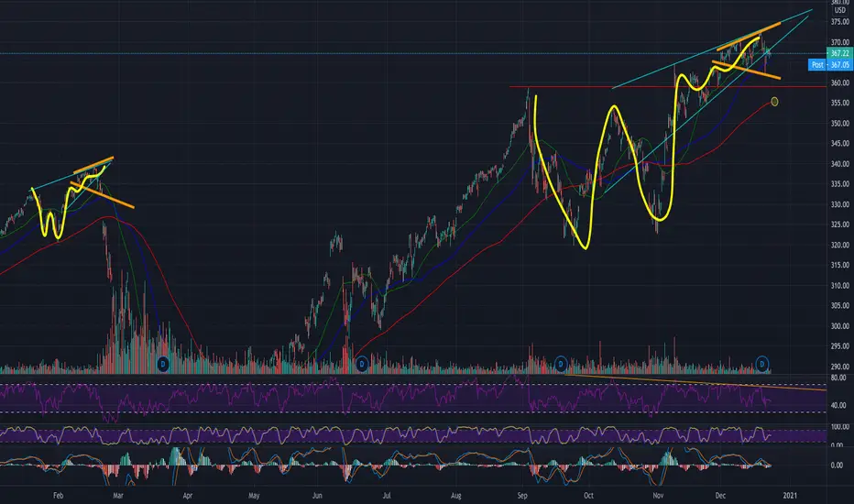Select the orange trend line across the RSI pane
The image size is (854, 504).
point(695,382)
